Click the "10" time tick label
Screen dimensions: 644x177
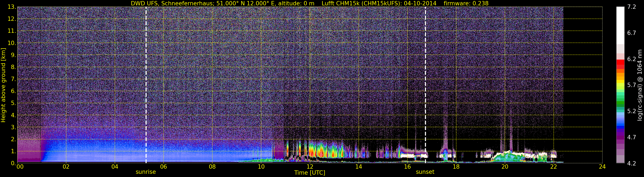click(261, 167)
